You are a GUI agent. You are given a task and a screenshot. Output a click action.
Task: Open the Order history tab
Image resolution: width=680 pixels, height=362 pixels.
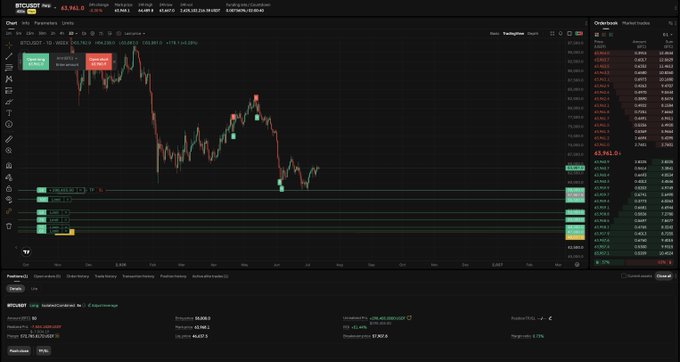coord(78,276)
